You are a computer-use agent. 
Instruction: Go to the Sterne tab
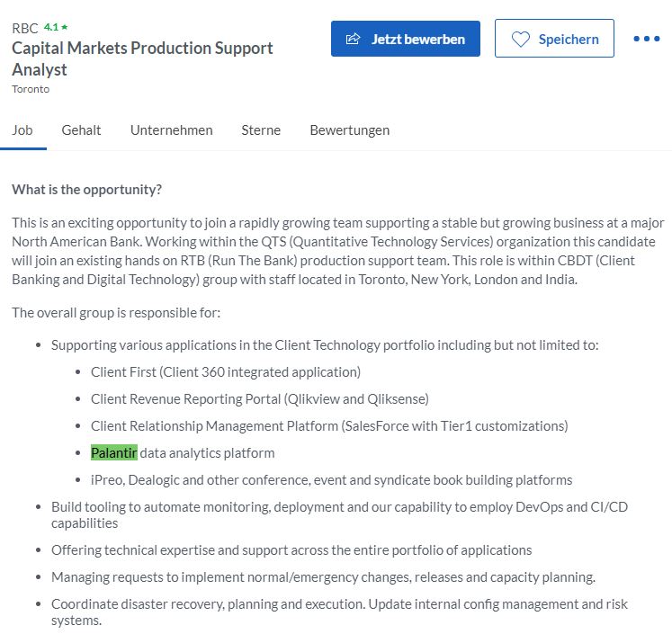click(x=261, y=129)
